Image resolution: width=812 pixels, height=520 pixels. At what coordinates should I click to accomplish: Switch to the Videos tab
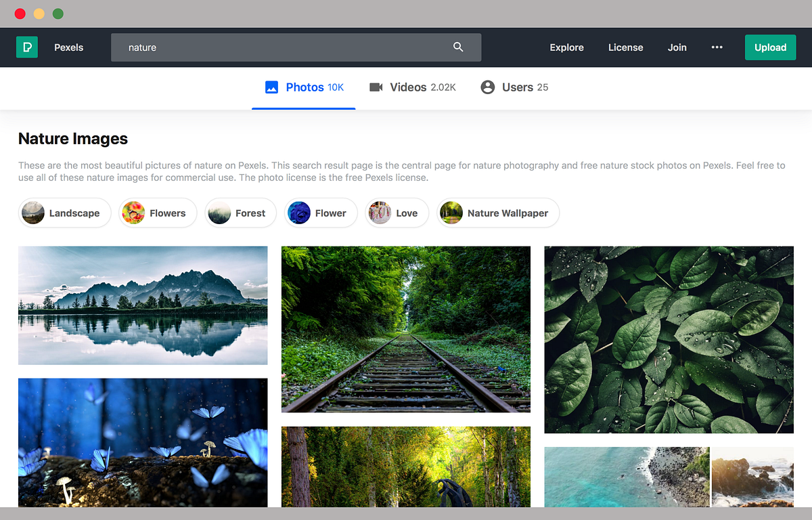[x=413, y=87]
